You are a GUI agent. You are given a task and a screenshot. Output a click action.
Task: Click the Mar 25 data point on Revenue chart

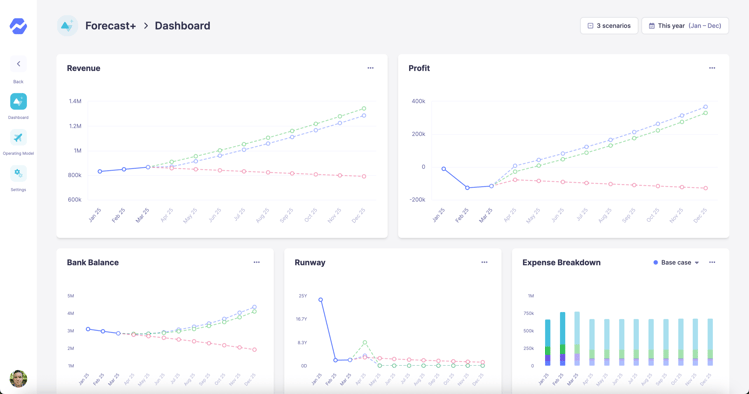[148, 167]
